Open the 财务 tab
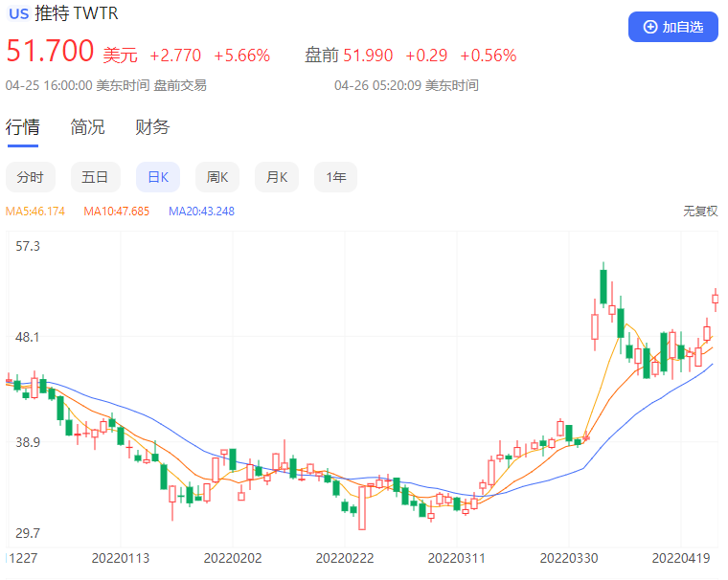Screen dimensions: 728x580 pyautogui.click(x=152, y=126)
